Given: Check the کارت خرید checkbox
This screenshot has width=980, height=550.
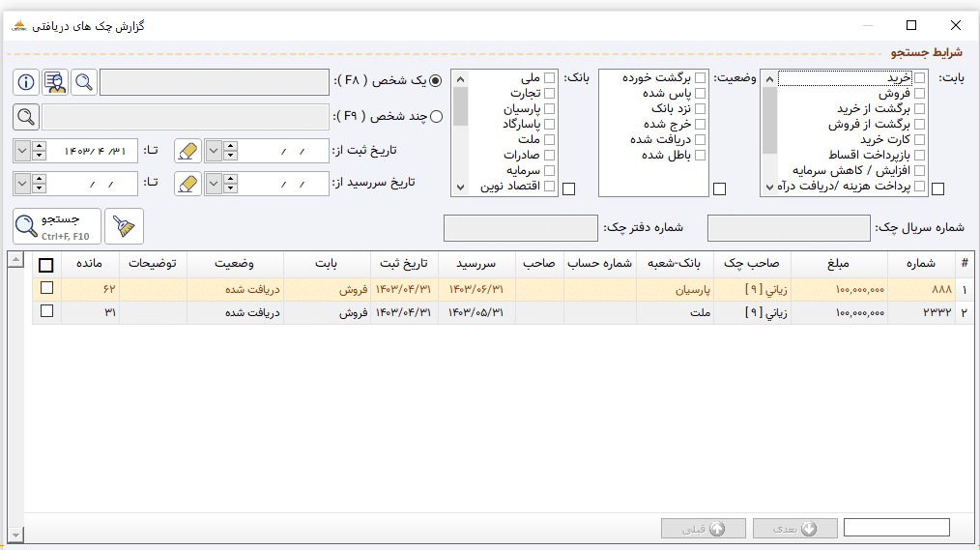Looking at the screenshot, I should tap(919, 139).
